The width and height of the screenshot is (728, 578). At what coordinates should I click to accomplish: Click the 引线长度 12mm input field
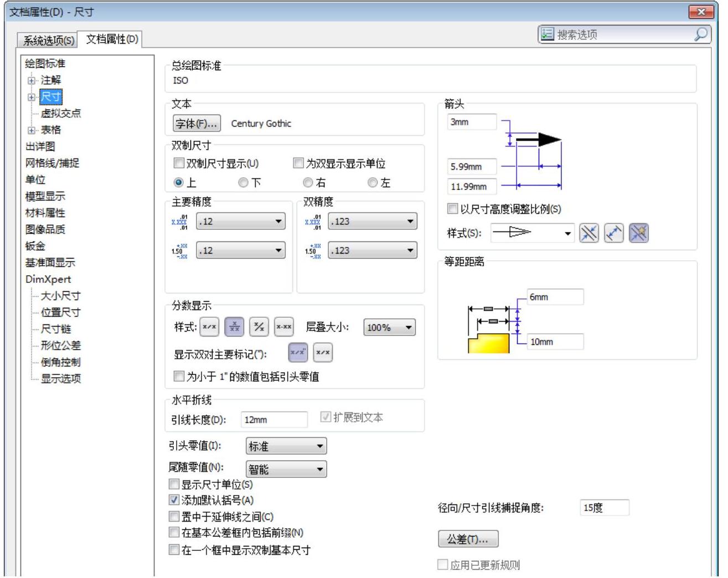click(274, 420)
